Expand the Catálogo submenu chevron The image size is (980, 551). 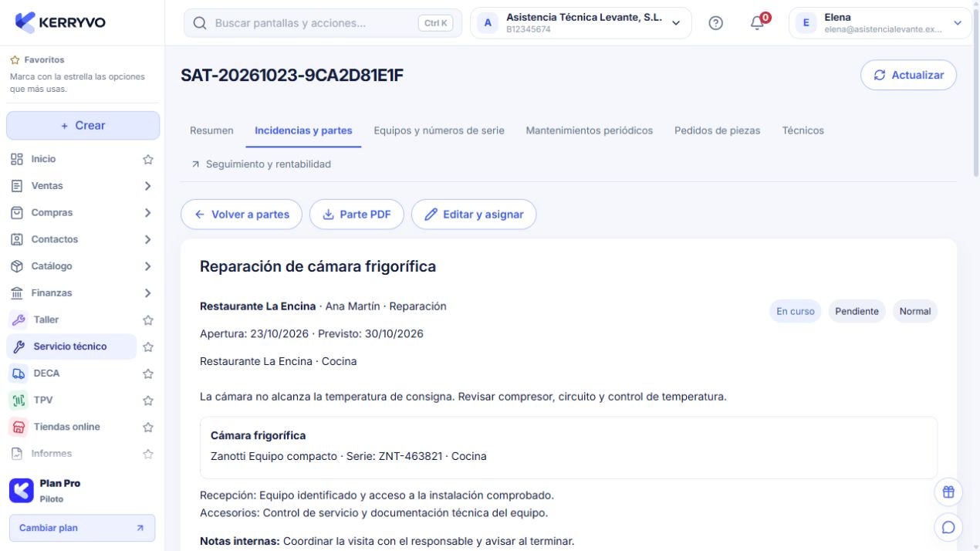coord(148,266)
